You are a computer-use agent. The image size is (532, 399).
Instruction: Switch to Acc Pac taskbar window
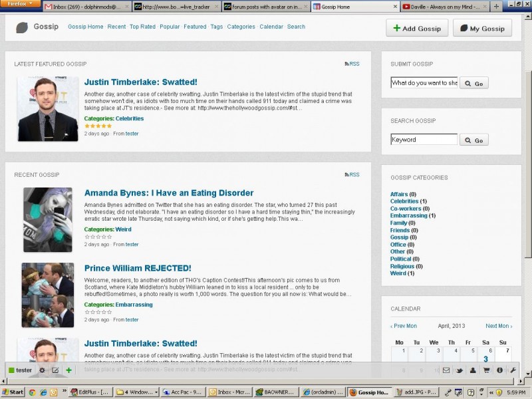click(x=183, y=392)
